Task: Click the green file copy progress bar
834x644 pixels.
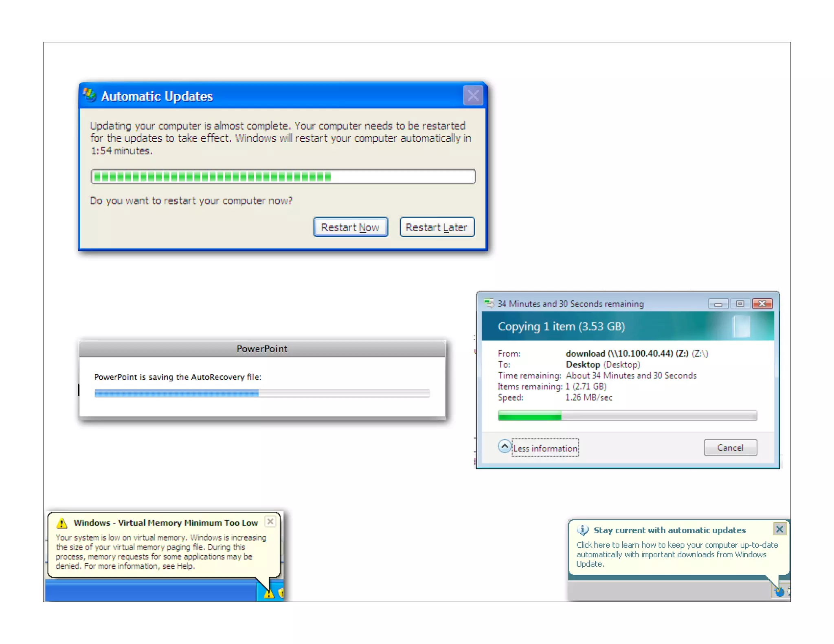Action: pos(627,416)
